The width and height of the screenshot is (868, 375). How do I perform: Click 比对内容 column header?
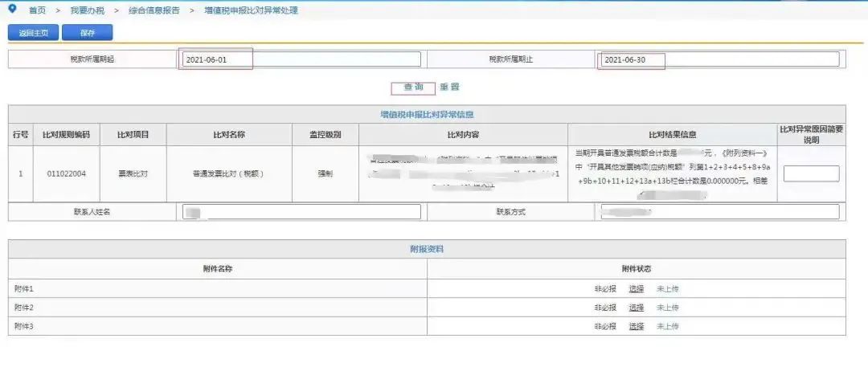point(464,134)
